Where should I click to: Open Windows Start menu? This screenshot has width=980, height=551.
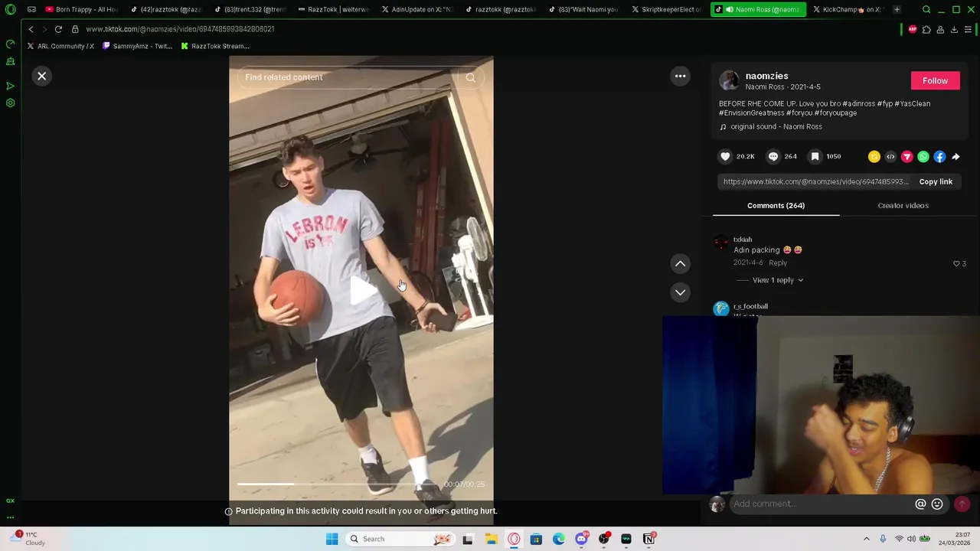click(x=332, y=539)
